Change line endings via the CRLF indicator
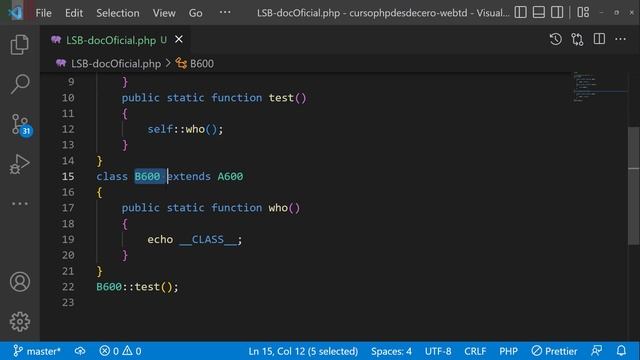 475,351
